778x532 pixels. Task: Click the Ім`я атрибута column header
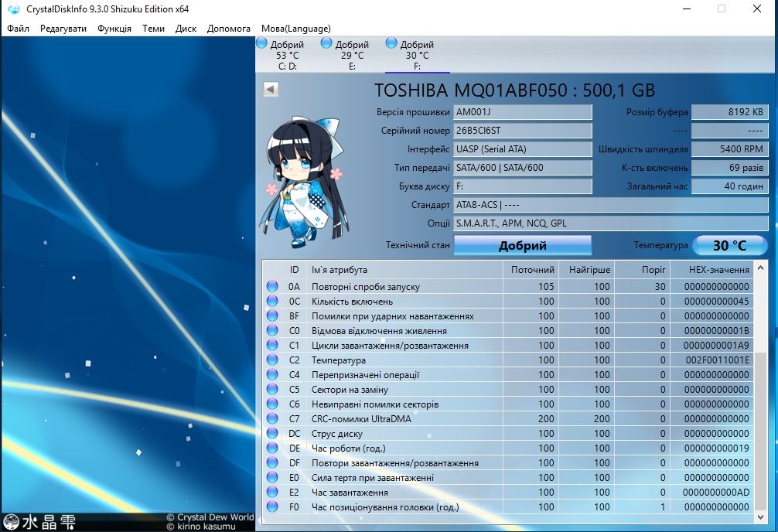tap(405, 269)
